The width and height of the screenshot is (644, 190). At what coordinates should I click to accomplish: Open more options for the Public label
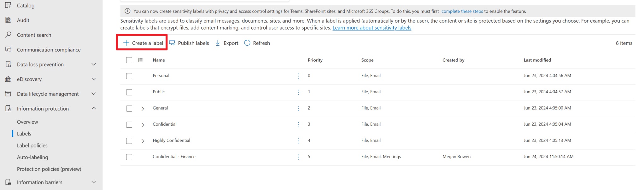click(x=298, y=92)
